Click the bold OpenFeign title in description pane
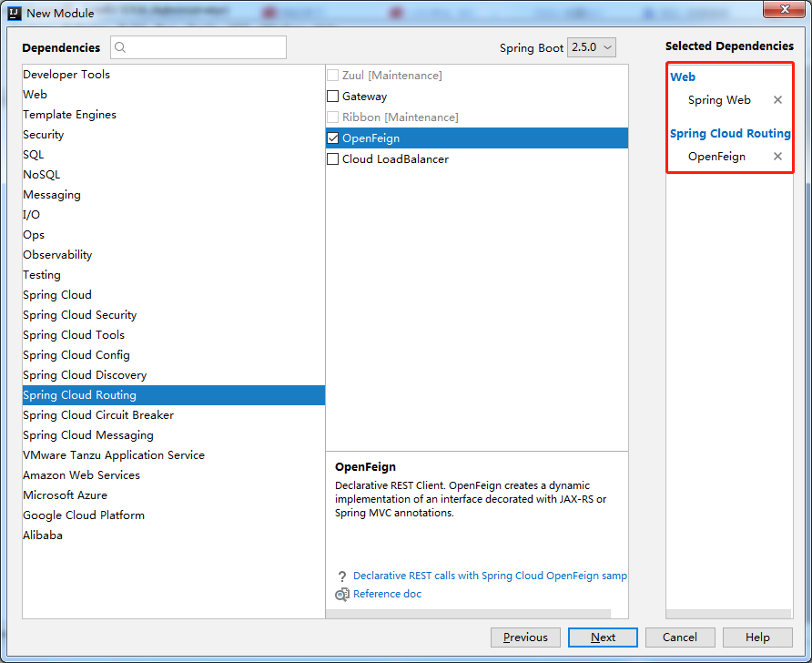Screen dimensions: 812x663 point(365,467)
